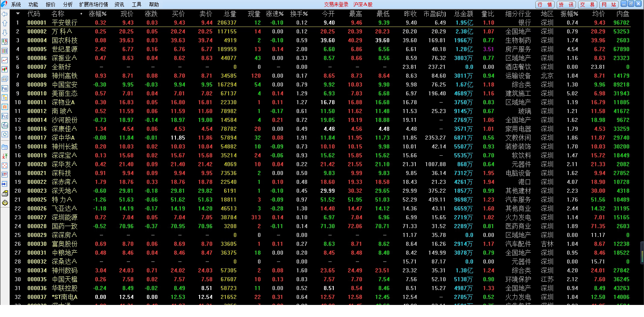Click the 资讯 button at top right
The height and width of the screenshot is (317, 644).
(566, 4)
